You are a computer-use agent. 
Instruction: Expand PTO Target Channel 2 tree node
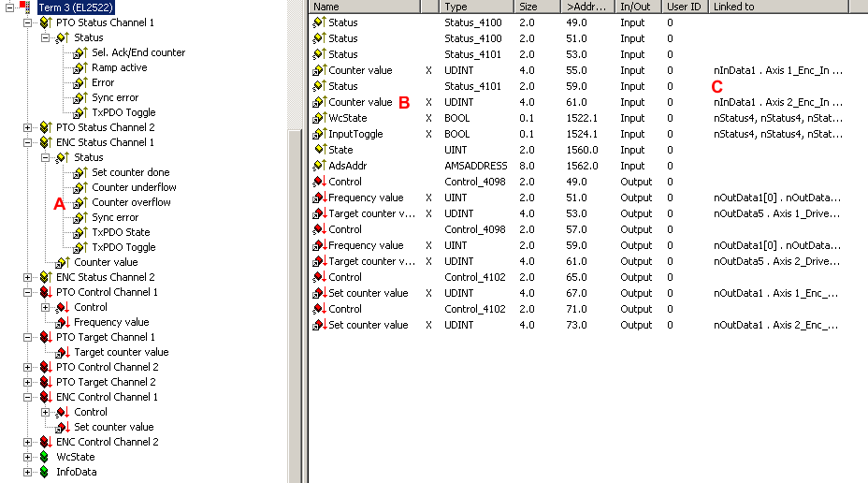click(27, 382)
